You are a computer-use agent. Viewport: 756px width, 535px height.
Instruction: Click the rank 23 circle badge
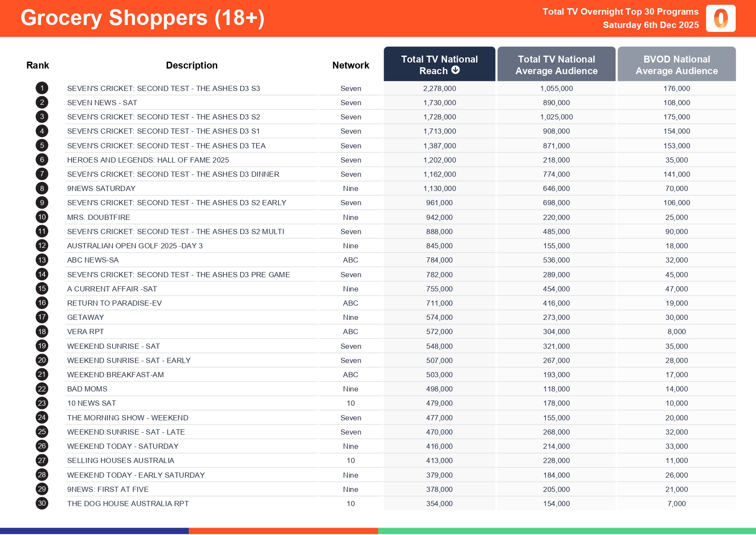coord(42,403)
